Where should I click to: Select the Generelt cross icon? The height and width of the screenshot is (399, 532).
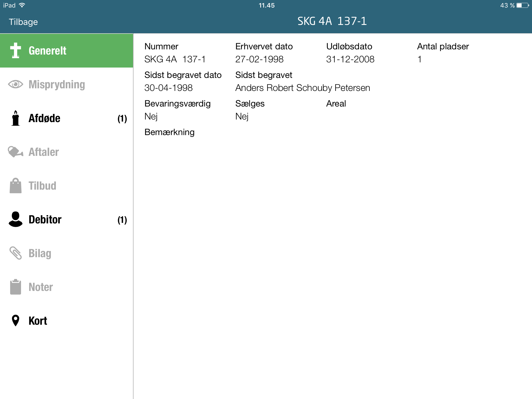pos(16,50)
